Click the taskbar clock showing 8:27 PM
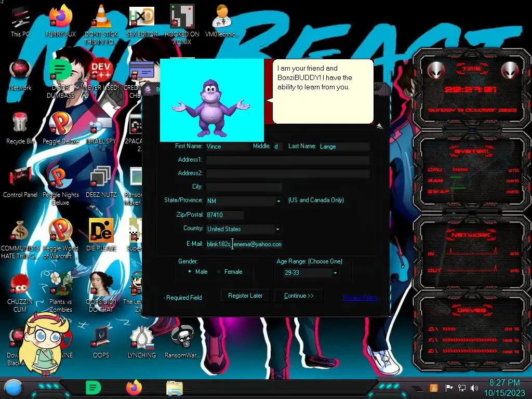 504,388
